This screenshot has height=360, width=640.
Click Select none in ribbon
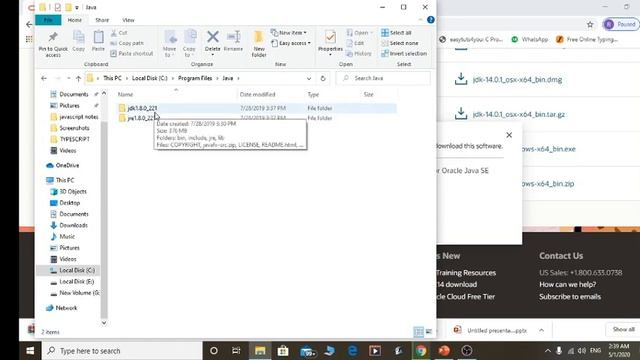pyautogui.click(x=400, y=43)
